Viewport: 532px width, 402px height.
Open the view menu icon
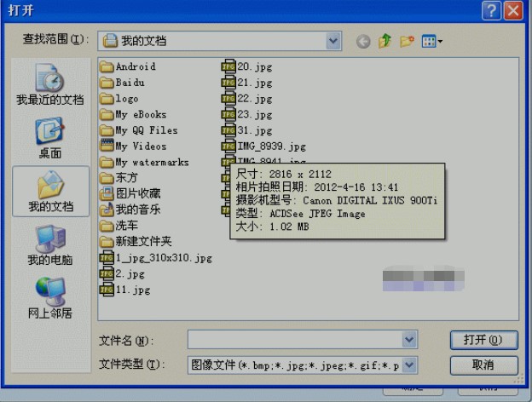point(431,42)
